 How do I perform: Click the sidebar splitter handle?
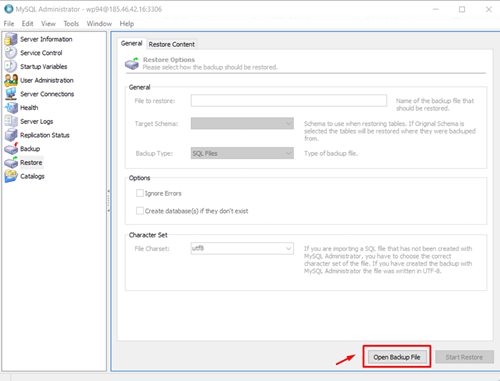(x=108, y=201)
